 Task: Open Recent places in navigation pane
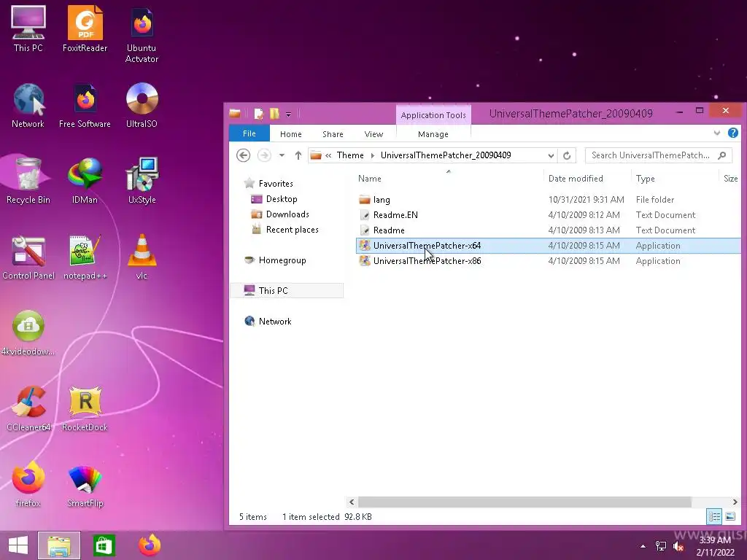[292, 230]
